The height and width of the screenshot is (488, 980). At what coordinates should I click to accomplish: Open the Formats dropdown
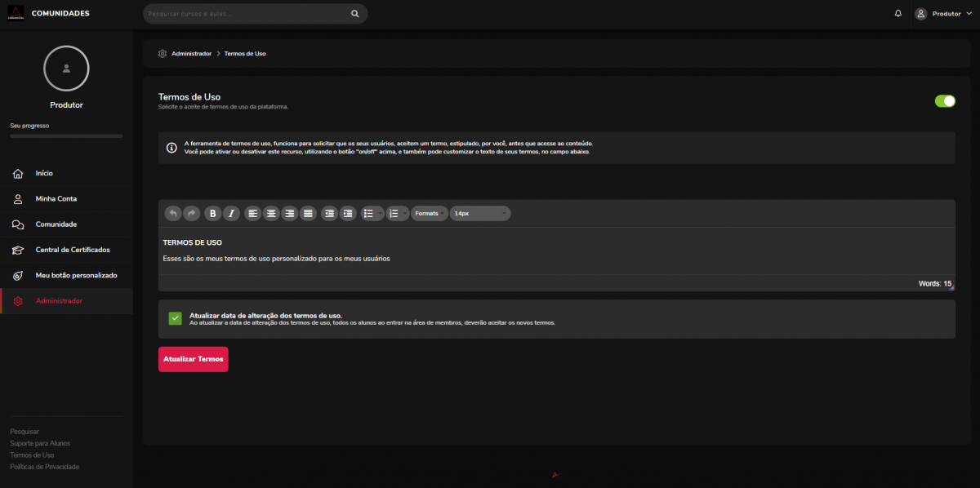[429, 213]
